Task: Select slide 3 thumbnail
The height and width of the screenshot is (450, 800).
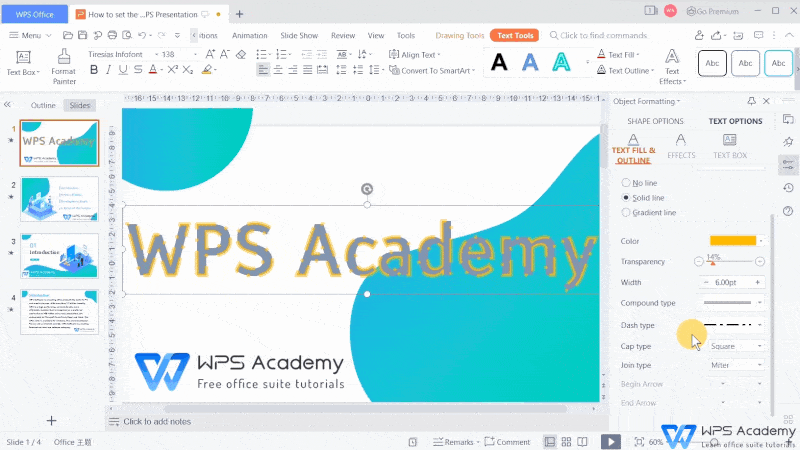Action: [x=60, y=256]
